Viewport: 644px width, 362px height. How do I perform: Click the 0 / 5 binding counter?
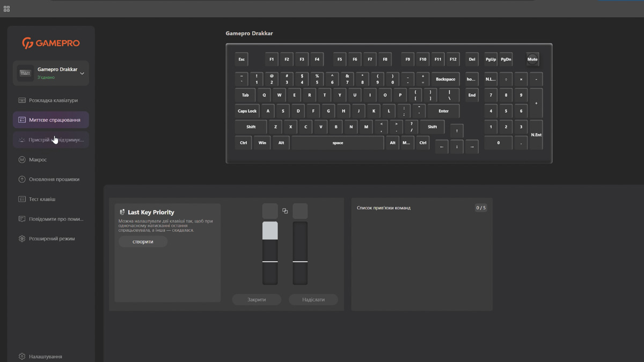tap(481, 208)
